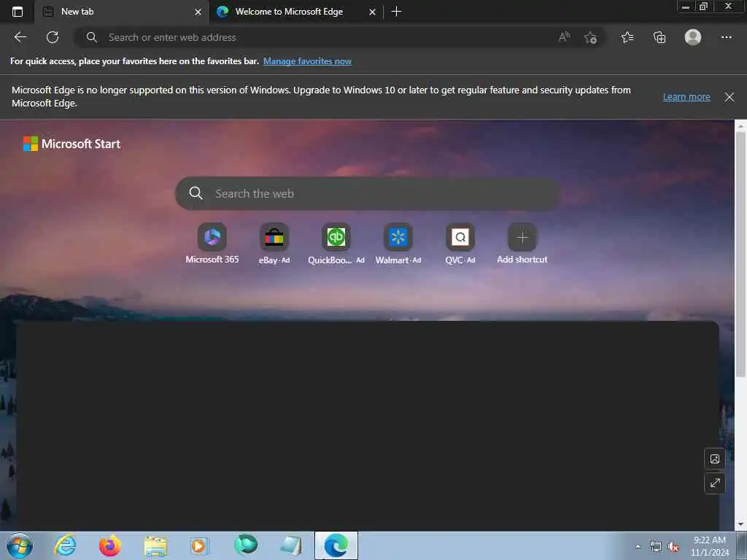Image resolution: width=747 pixels, height=560 pixels.
Task: Click the network tray icon
Action: click(656, 547)
